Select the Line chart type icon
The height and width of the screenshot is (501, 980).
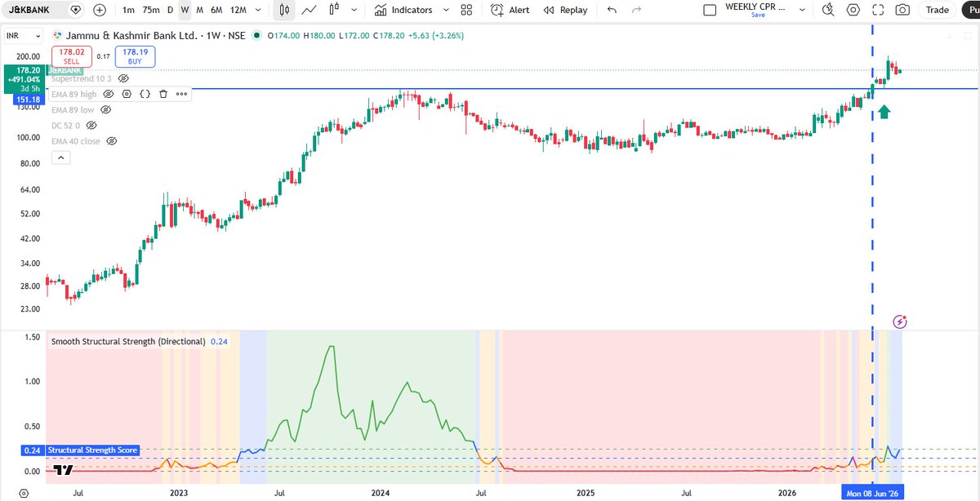[310, 10]
